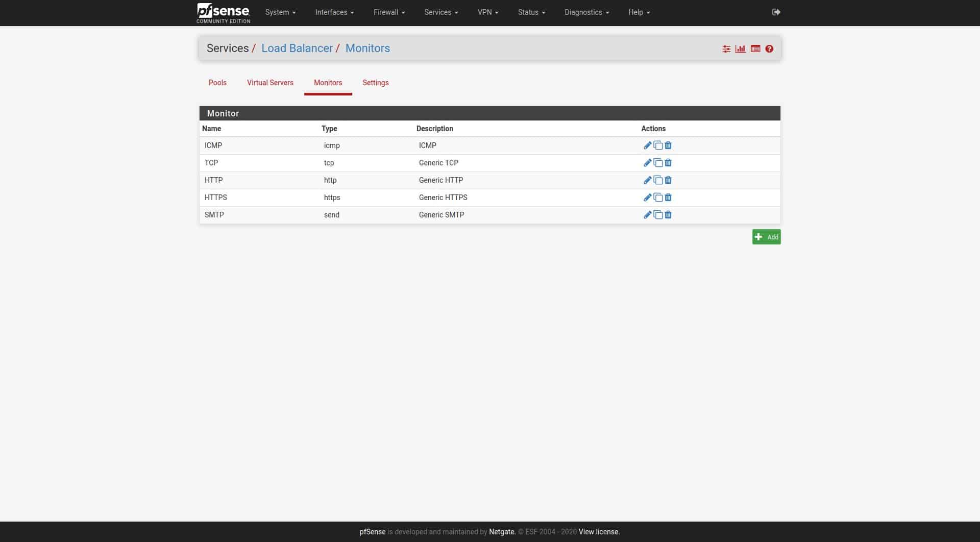Screen dimensions: 980x542
Task: Copy the ICMP monitor entry
Action: [x=658, y=145]
